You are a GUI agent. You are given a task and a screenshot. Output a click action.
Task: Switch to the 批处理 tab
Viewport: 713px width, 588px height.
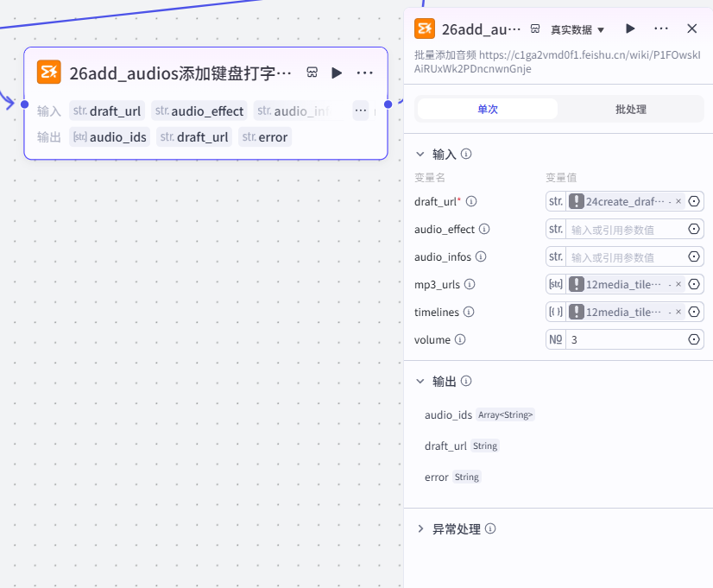[x=630, y=109]
